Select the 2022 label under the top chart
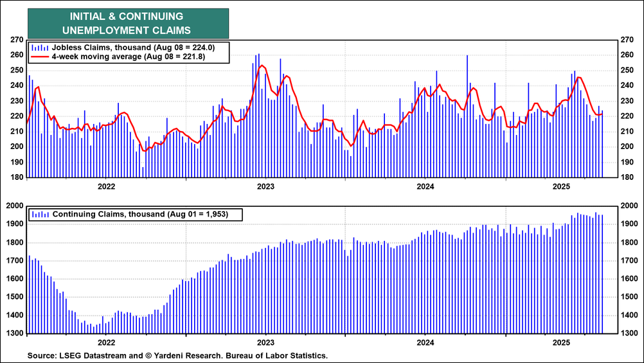This screenshot has height=363, width=644. tap(106, 187)
